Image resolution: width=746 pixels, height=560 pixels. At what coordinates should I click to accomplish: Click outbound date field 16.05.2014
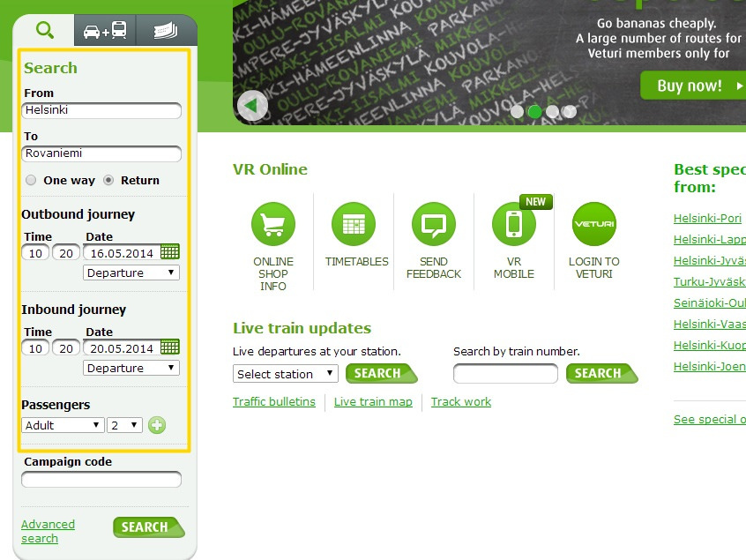click(122, 253)
